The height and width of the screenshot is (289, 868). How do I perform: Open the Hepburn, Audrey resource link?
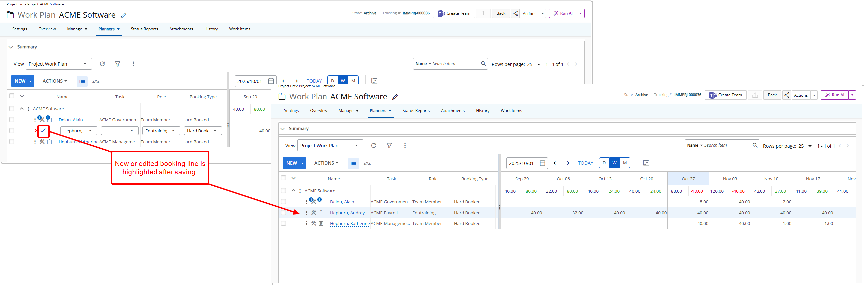347,213
